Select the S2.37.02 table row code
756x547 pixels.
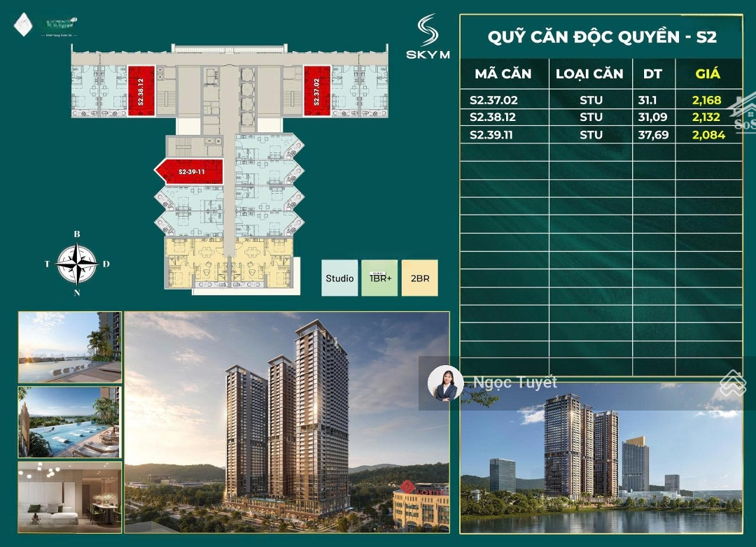click(x=494, y=100)
